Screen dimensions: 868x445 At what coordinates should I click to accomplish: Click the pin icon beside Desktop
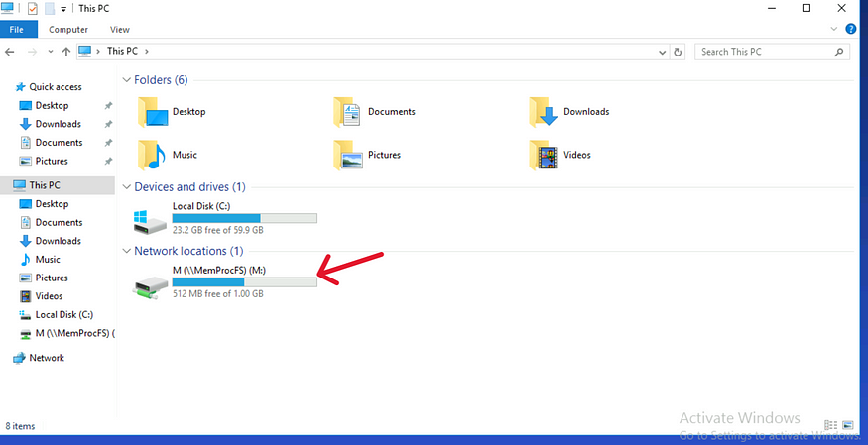click(108, 106)
